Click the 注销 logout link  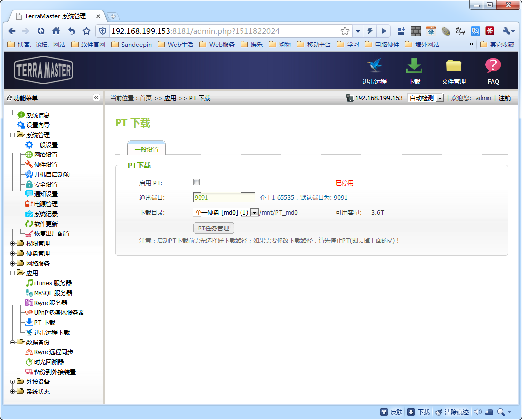(504, 98)
